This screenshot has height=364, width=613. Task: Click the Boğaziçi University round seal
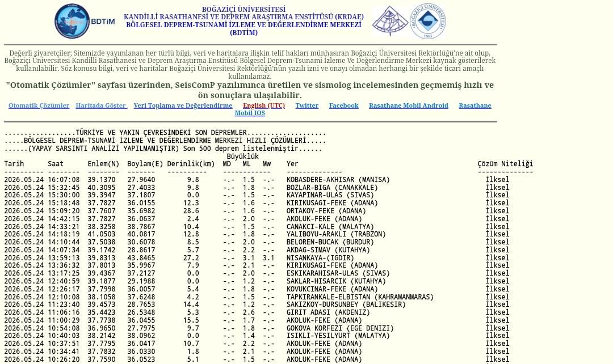pos(427,21)
